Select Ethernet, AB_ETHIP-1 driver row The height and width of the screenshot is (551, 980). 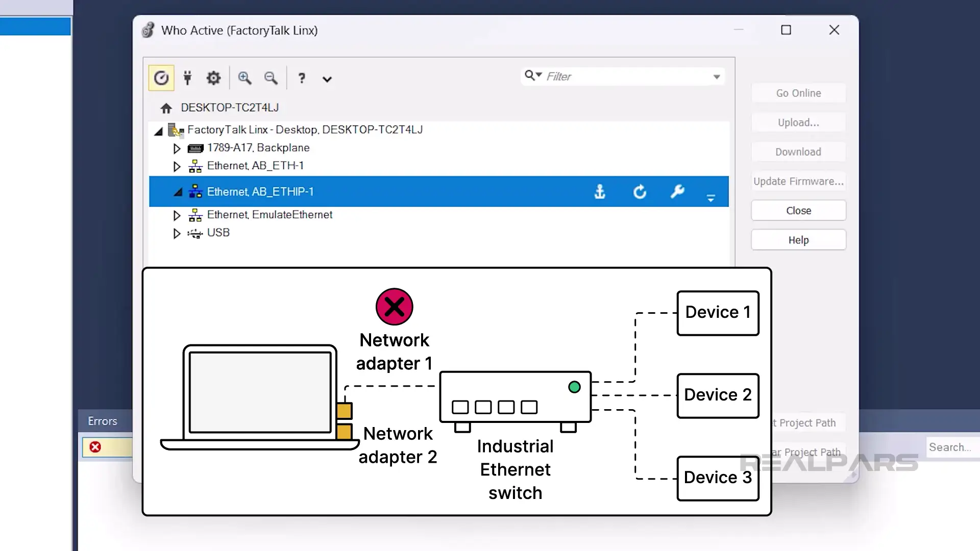pyautogui.click(x=439, y=191)
